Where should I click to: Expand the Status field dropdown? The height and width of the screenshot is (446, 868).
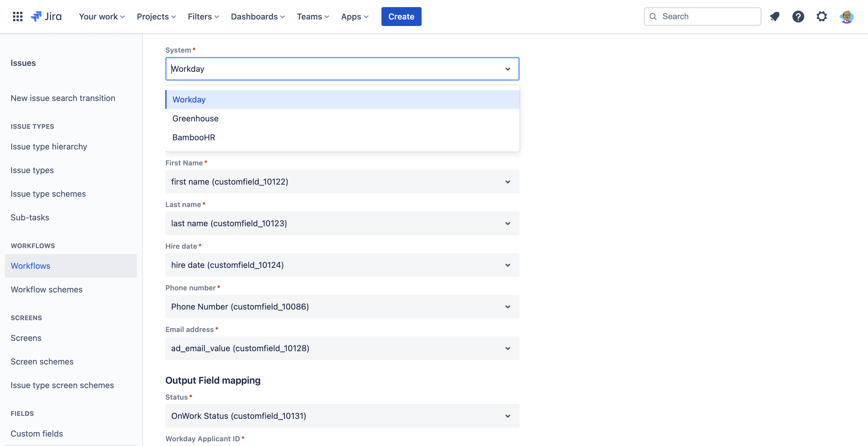(x=342, y=416)
